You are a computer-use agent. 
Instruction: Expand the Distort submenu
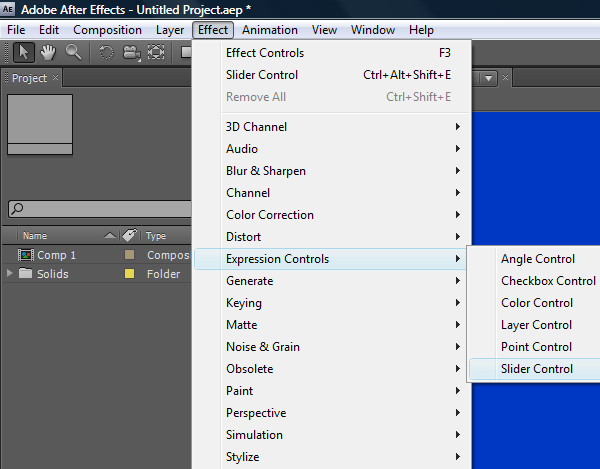click(x=332, y=237)
